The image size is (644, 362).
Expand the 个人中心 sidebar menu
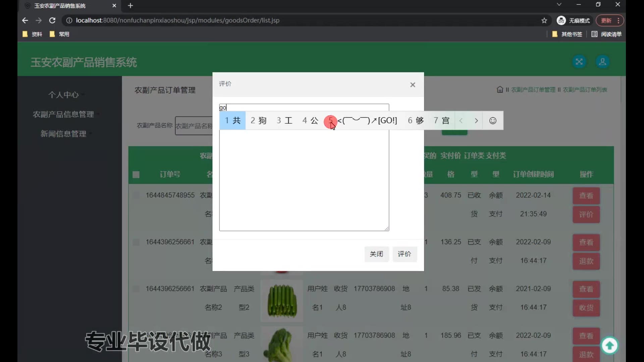pos(63,95)
